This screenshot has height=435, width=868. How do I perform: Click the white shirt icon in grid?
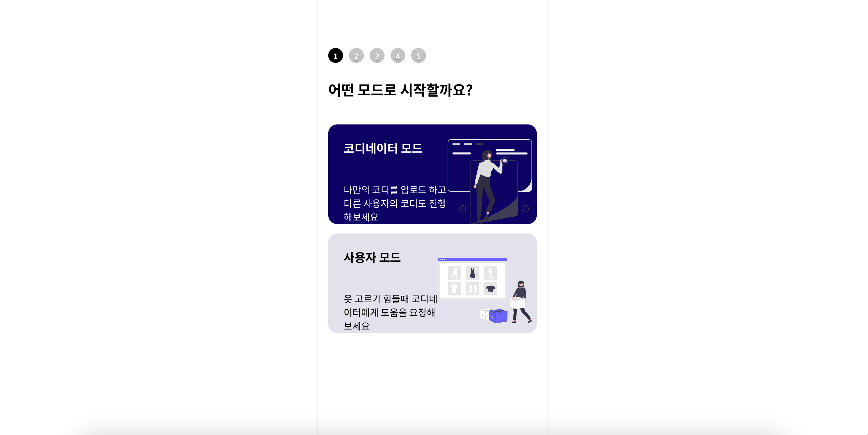coord(454,288)
